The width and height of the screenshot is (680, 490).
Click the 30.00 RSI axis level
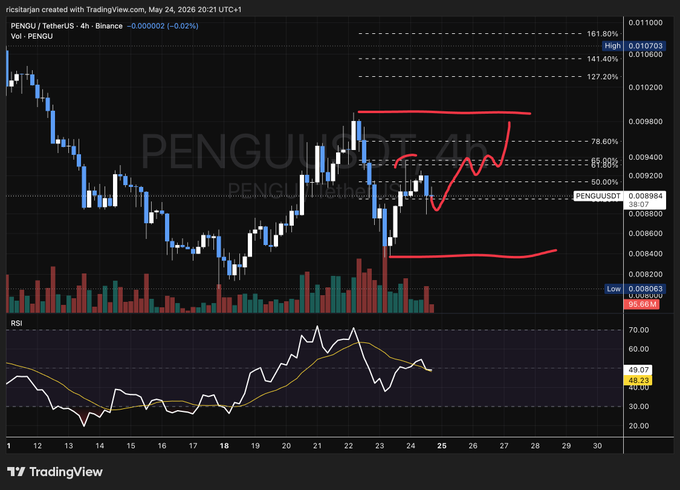pyautogui.click(x=638, y=407)
